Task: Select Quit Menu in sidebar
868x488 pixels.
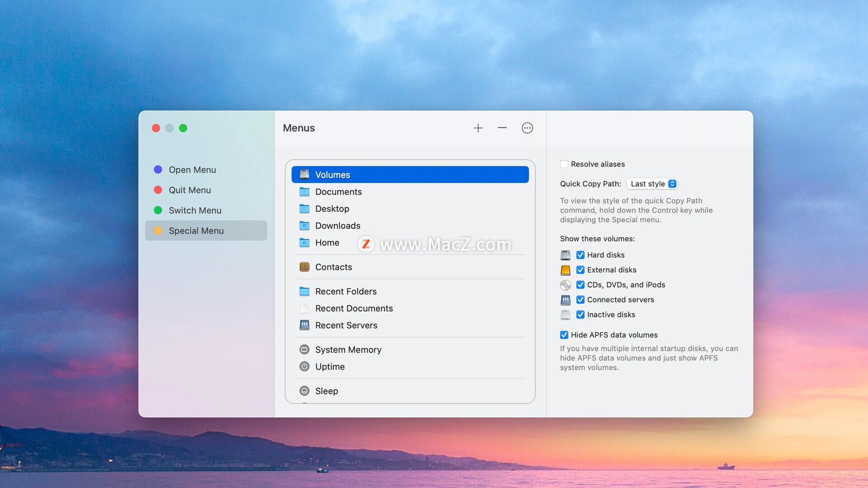Action: [x=189, y=190]
